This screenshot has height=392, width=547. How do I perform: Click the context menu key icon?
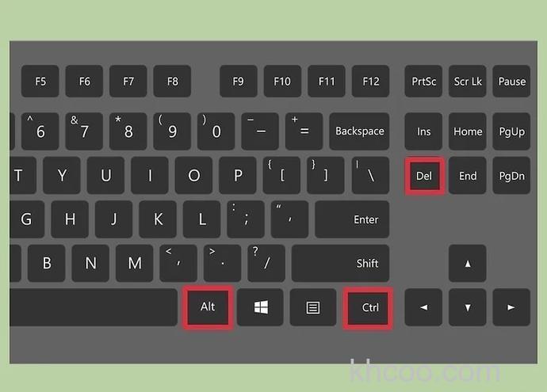point(313,307)
